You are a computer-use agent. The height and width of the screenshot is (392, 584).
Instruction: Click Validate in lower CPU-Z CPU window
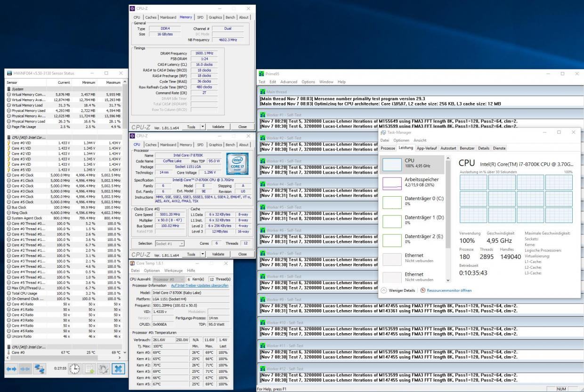(x=218, y=254)
